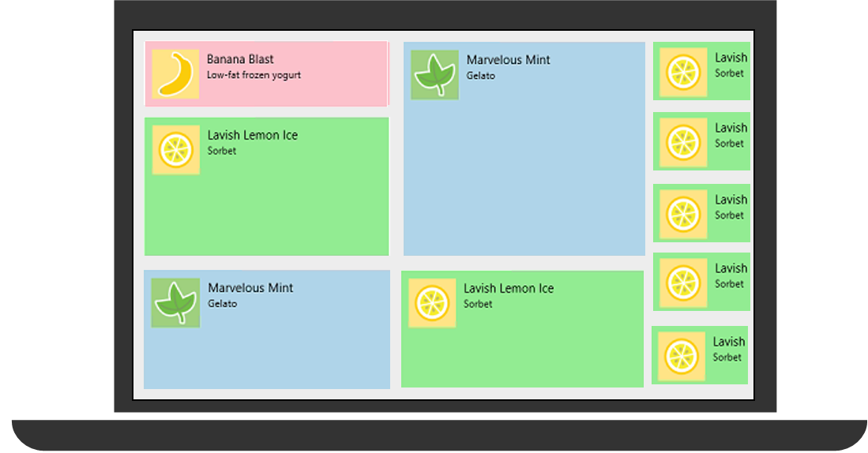Click the mint leaf icon in the large top Marvelous Mint tile
Viewport: 868px width, 453px height.
click(x=434, y=75)
